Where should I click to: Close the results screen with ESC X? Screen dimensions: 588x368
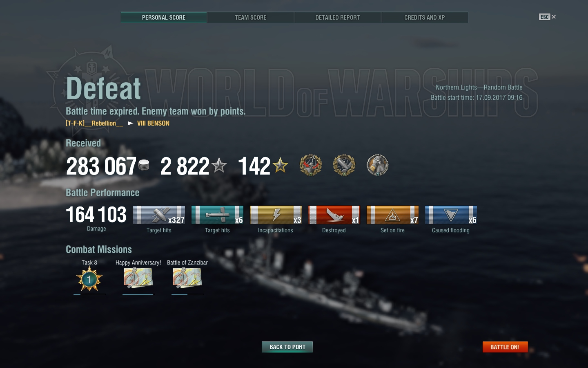(x=548, y=17)
